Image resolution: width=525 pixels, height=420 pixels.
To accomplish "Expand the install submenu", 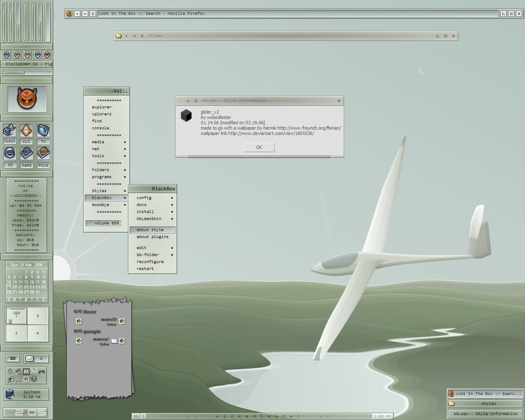I will pyautogui.click(x=153, y=212).
